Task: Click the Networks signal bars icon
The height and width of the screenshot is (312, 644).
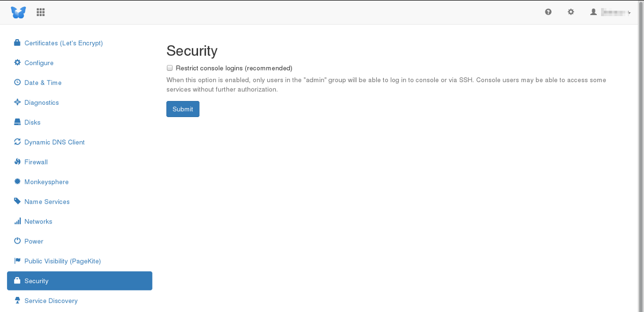Action: click(x=17, y=221)
